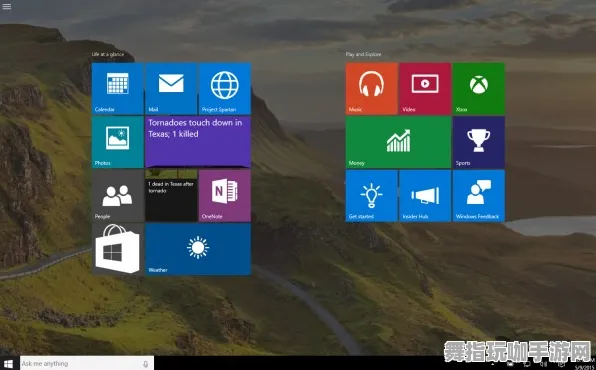Open the Get started lightbulb tile
596x370 pixels.
[371, 196]
